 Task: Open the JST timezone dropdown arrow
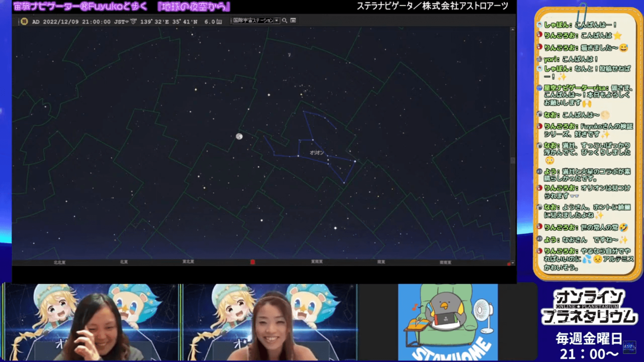click(127, 22)
